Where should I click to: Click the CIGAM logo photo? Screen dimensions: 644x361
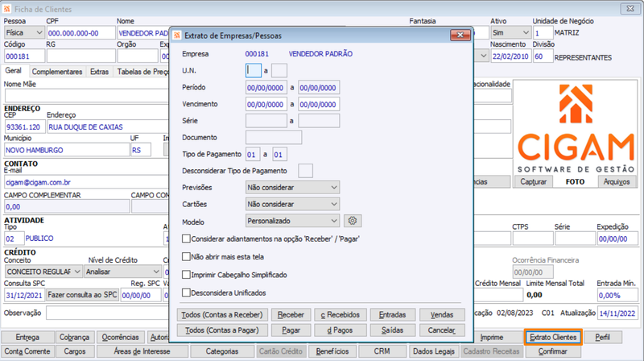576,128
